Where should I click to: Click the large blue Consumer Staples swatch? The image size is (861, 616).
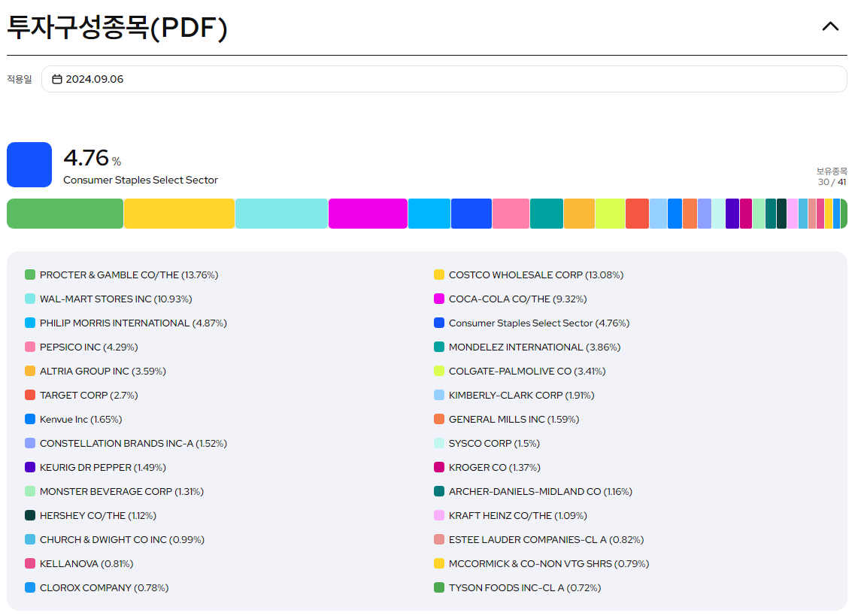point(29,165)
